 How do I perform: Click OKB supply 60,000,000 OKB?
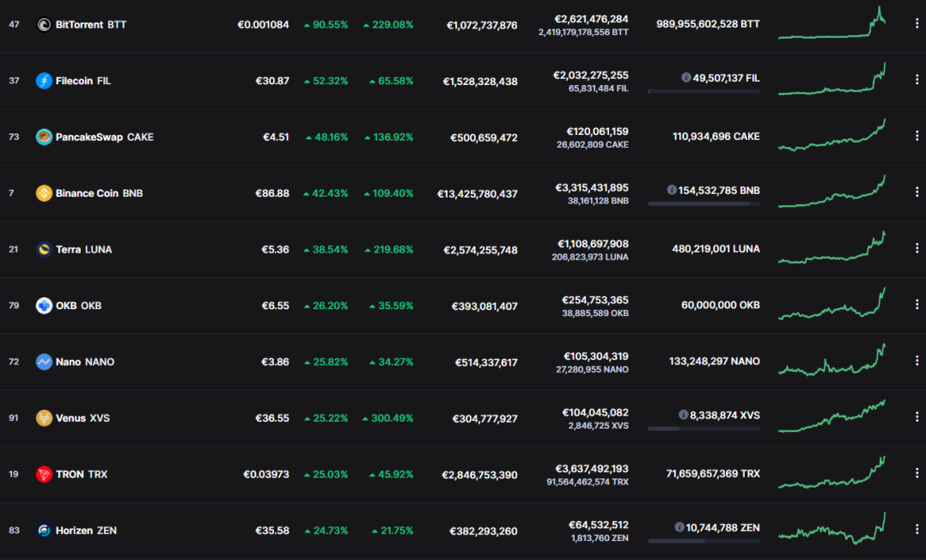pos(721,306)
